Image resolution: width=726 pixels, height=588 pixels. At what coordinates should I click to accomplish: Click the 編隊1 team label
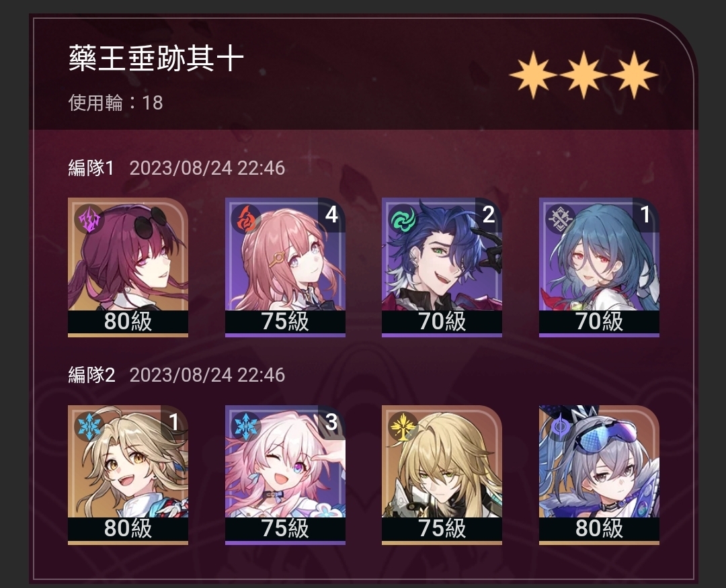91,167
